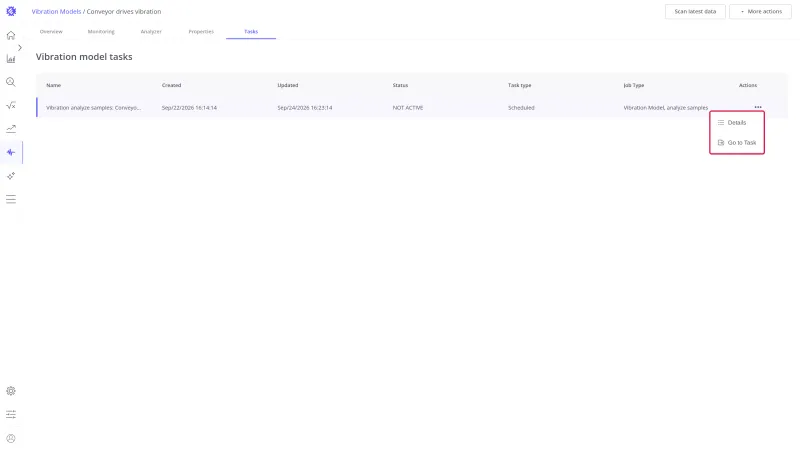Choose Details from the actions menu

coord(737,122)
